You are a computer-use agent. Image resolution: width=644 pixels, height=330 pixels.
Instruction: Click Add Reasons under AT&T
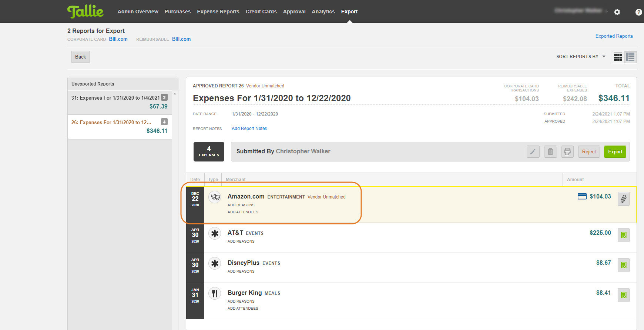click(241, 241)
